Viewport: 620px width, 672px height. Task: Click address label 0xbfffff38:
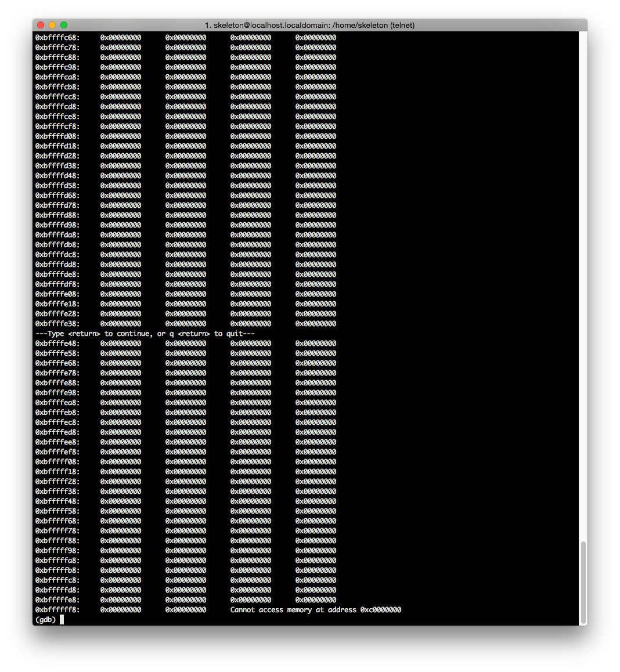(57, 491)
